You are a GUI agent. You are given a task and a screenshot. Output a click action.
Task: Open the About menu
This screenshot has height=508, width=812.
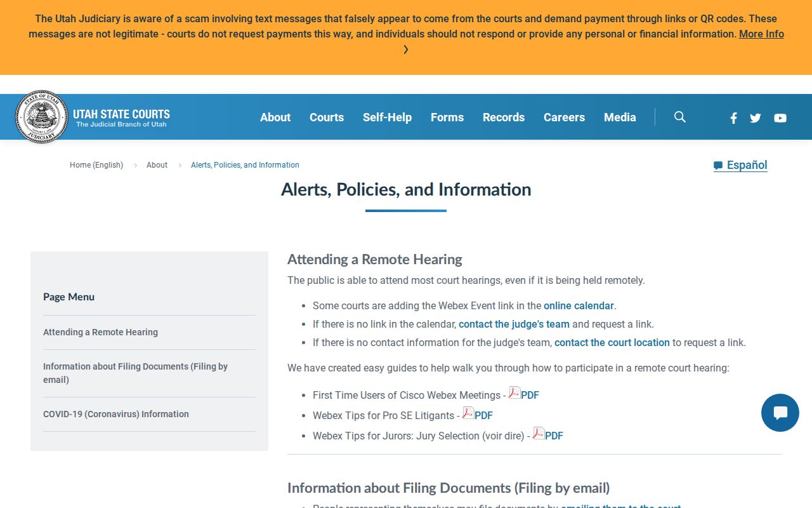point(275,117)
